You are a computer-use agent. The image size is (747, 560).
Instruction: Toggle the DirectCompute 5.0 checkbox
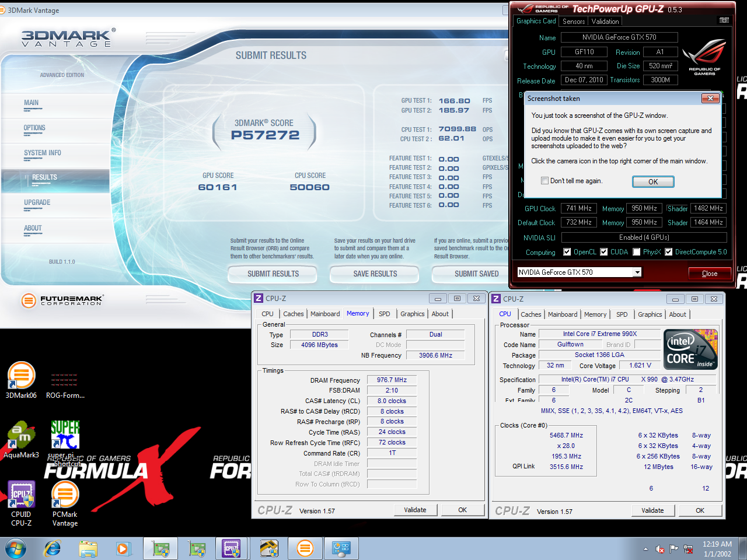click(x=668, y=252)
